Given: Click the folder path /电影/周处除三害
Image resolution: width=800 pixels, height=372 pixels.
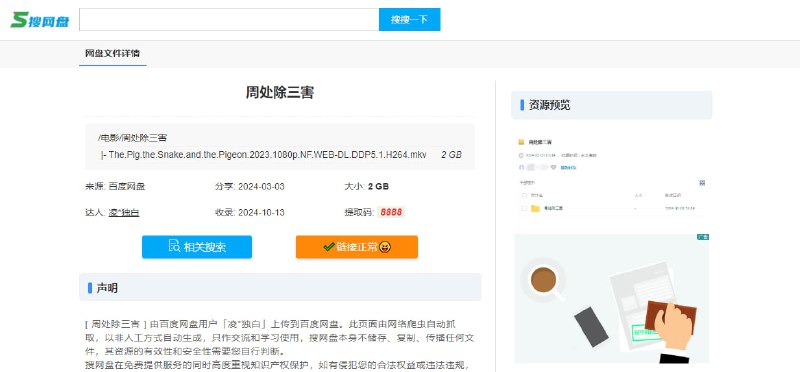Looking at the screenshot, I should [132, 138].
